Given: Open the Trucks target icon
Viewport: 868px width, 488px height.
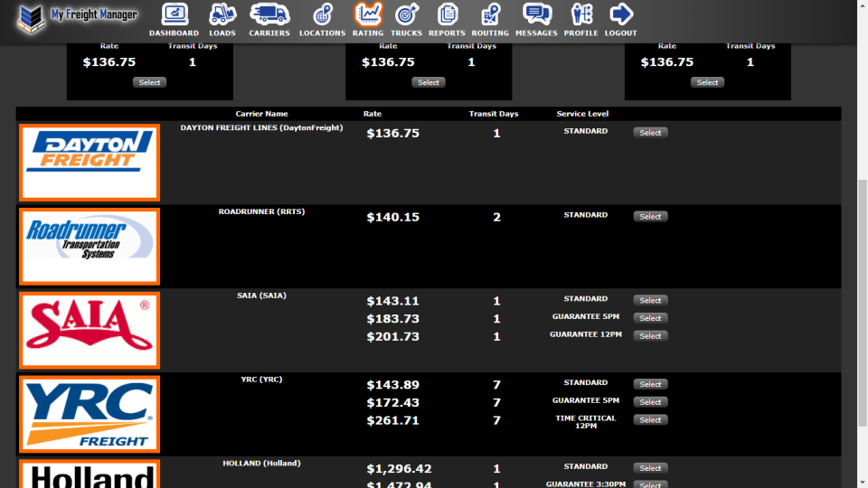Looking at the screenshot, I should (x=406, y=14).
